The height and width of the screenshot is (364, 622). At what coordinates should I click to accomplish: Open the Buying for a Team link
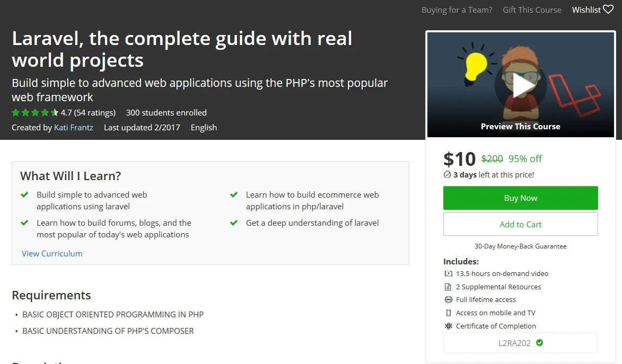point(457,10)
